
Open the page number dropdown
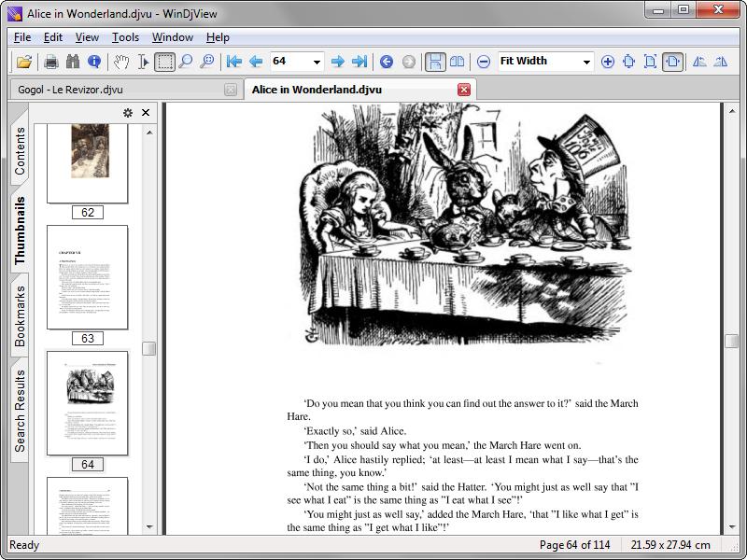click(318, 61)
